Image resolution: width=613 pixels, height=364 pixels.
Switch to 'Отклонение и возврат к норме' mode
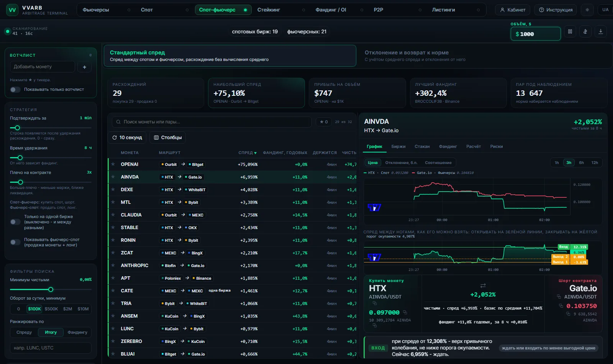(484, 56)
